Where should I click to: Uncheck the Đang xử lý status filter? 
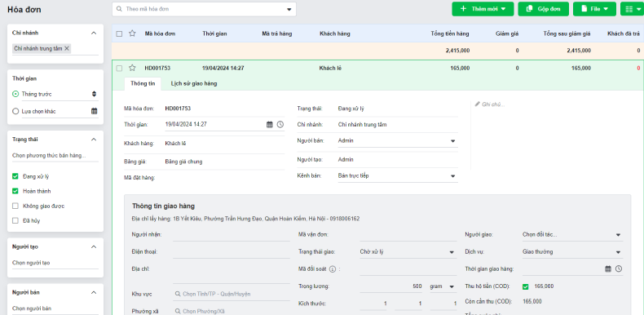click(x=15, y=176)
